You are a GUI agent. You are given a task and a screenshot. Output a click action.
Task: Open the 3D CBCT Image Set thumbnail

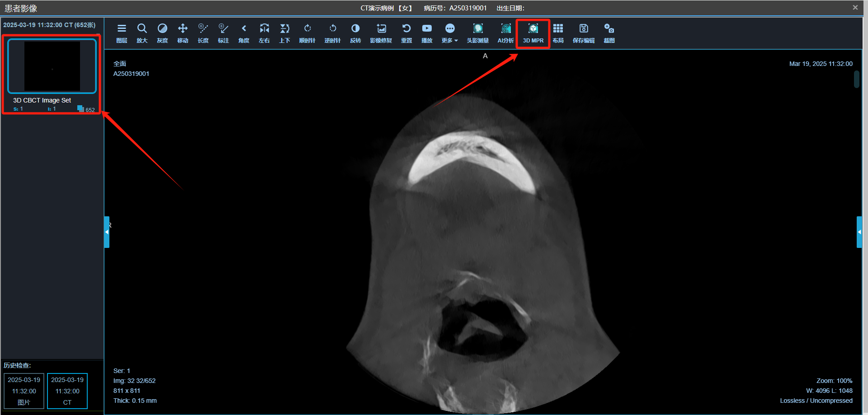pos(51,66)
